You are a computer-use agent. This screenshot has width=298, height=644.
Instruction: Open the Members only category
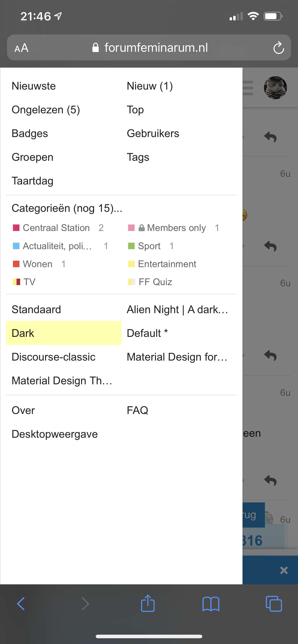(x=176, y=228)
